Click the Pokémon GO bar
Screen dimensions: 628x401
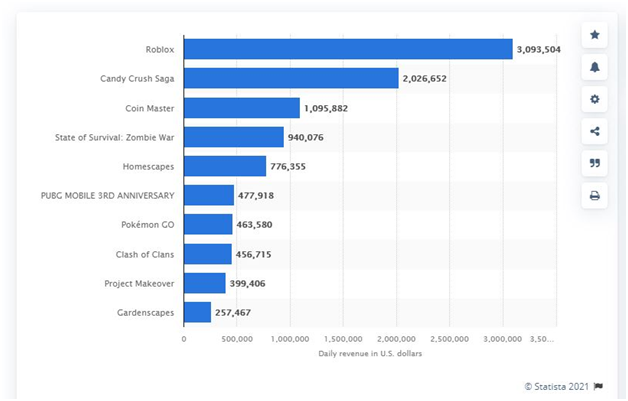(208, 224)
